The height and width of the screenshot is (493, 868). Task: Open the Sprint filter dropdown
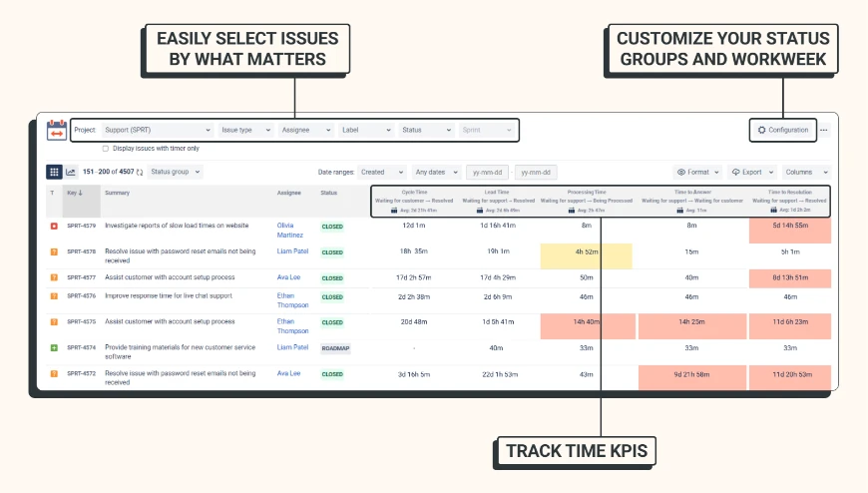[x=487, y=130]
